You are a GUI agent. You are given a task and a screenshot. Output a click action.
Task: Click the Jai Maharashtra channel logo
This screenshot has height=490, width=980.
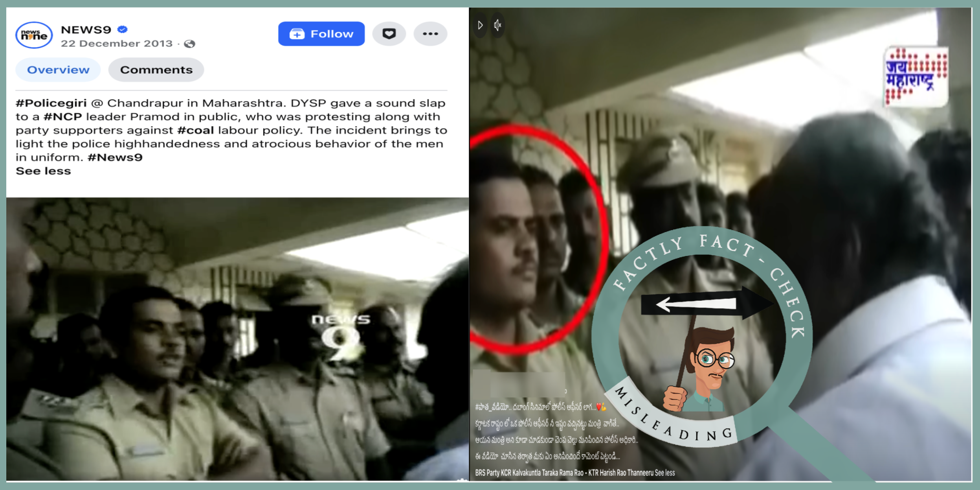[916, 77]
